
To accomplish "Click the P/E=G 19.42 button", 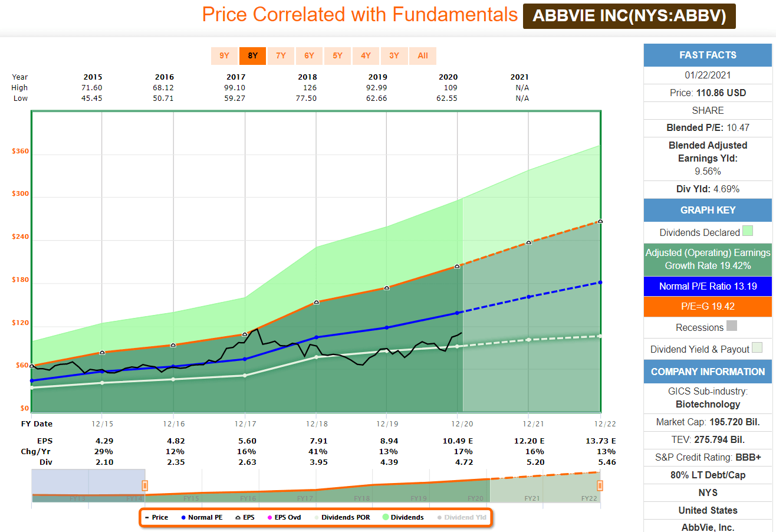I will [x=708, y=306].
